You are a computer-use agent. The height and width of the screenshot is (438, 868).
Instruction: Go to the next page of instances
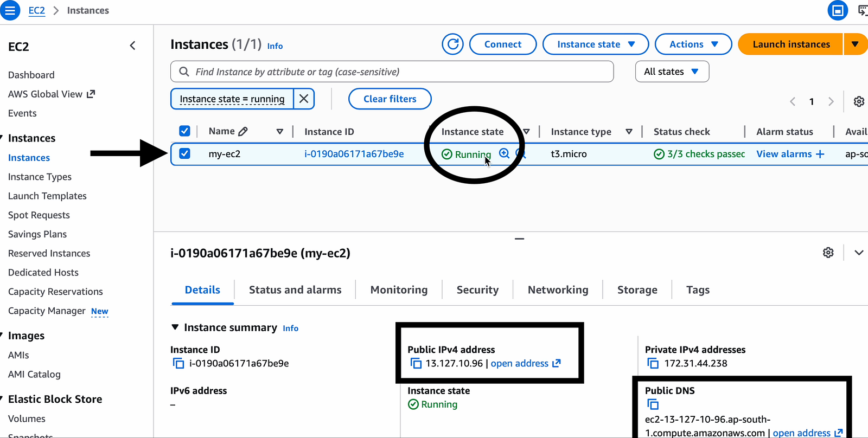pos(831,101)
